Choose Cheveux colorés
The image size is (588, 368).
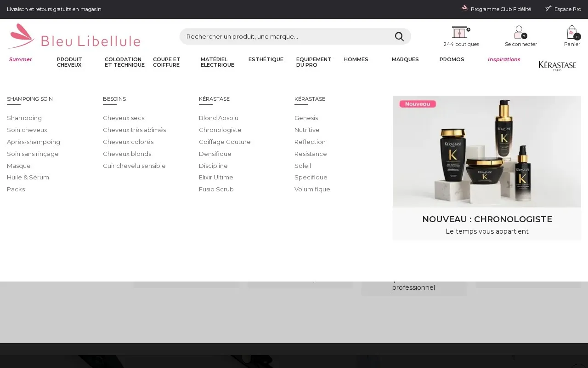[x=128, y=142]
